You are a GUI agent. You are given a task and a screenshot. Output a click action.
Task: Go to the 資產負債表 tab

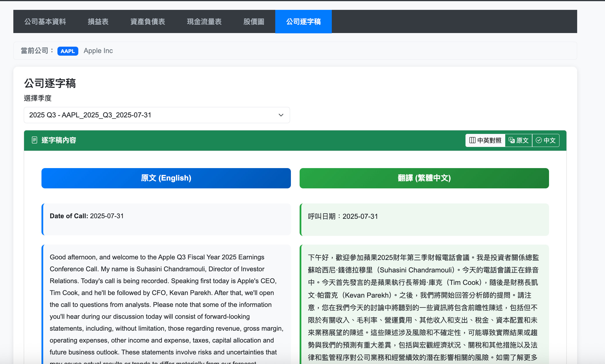147,22
